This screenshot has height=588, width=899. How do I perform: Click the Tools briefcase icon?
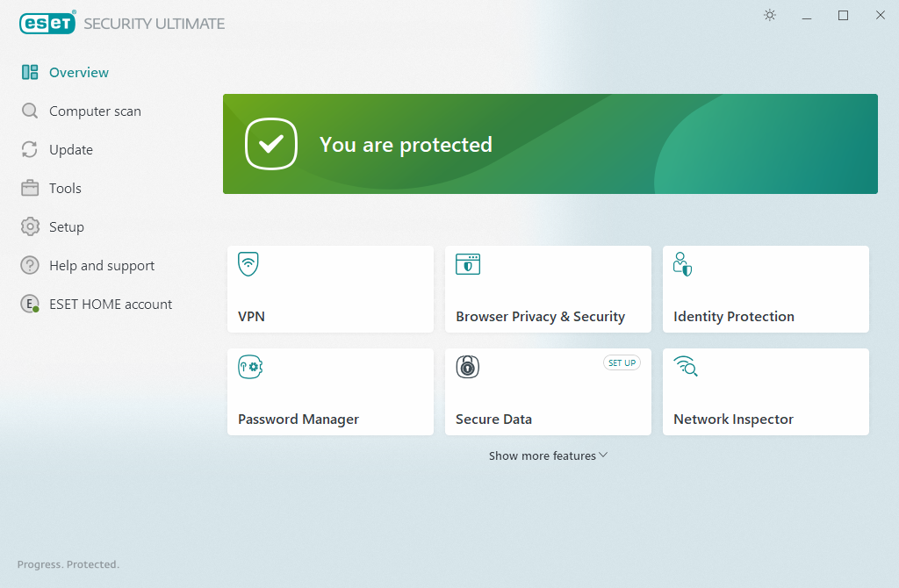click(x=30, y=189)
